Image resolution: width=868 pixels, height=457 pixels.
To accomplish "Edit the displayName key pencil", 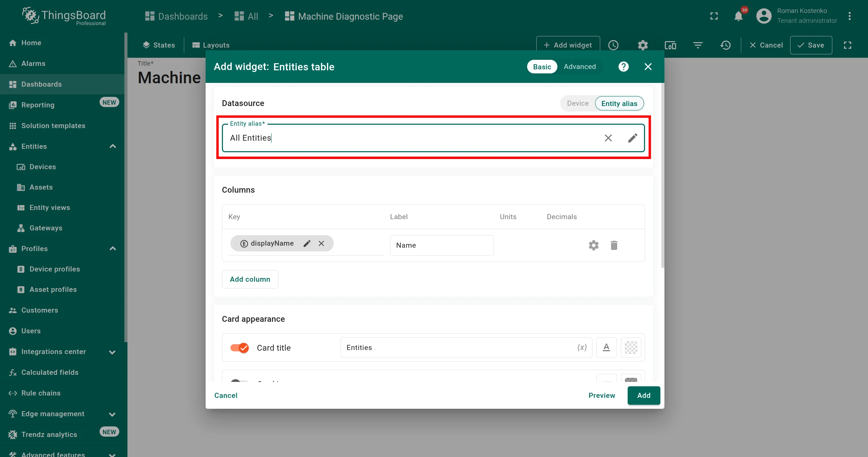I will point(307,243).
